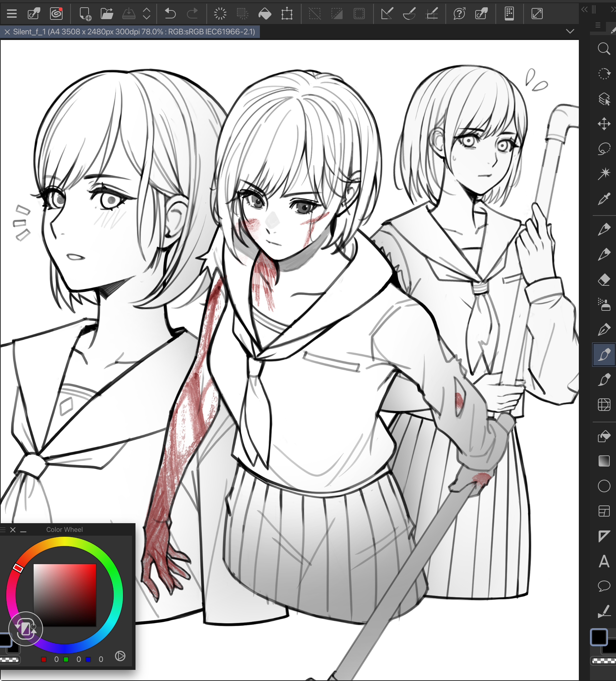
Task: Collapse the tool palette with double-left arrows
Action: 584,9
